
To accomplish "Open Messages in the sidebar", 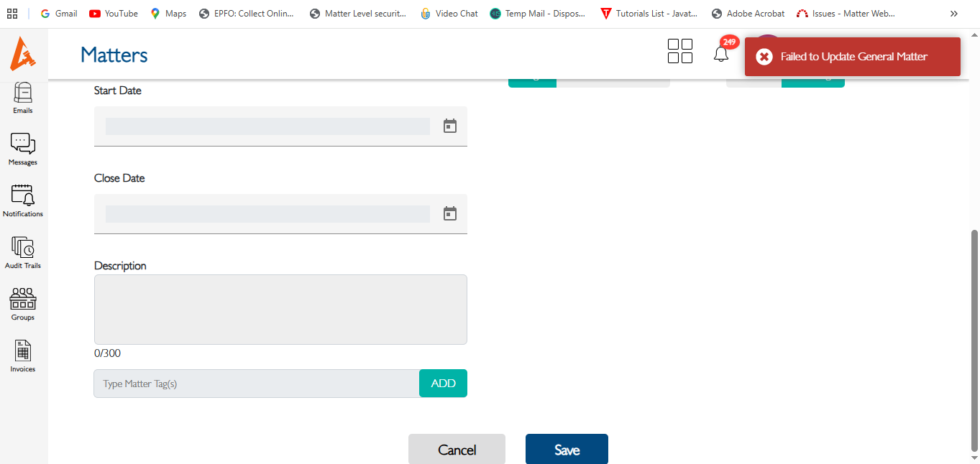I will 23,149.
